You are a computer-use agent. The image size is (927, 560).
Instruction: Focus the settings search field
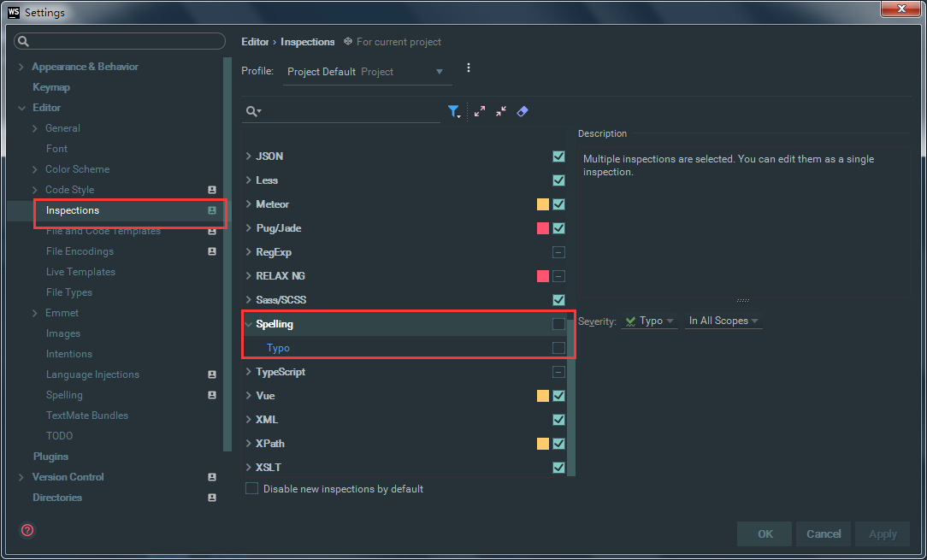[120, 41]
